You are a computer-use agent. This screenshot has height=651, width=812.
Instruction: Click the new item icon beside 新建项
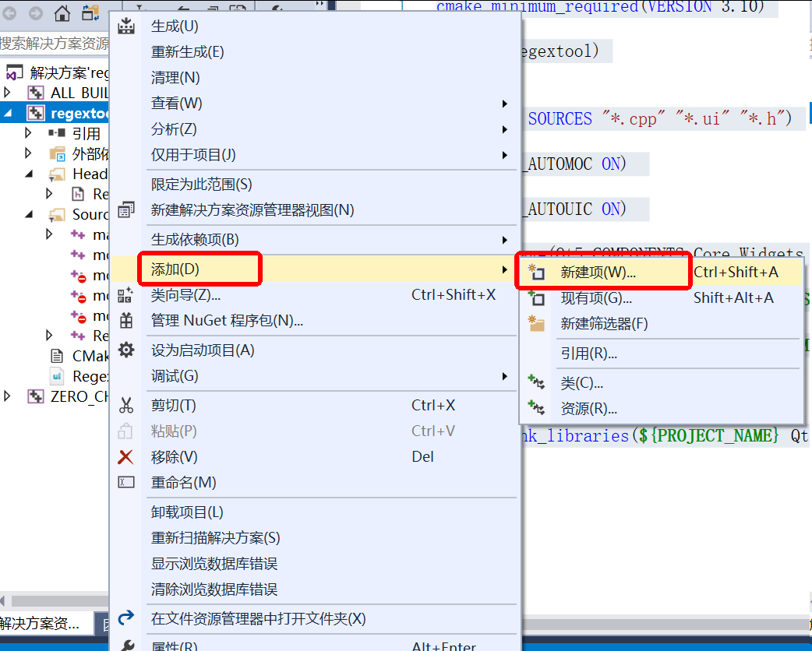[538, 271]
